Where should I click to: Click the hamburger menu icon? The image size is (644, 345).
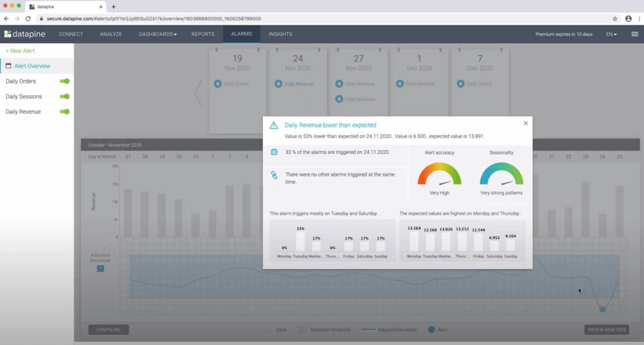(x=634, y=34)
